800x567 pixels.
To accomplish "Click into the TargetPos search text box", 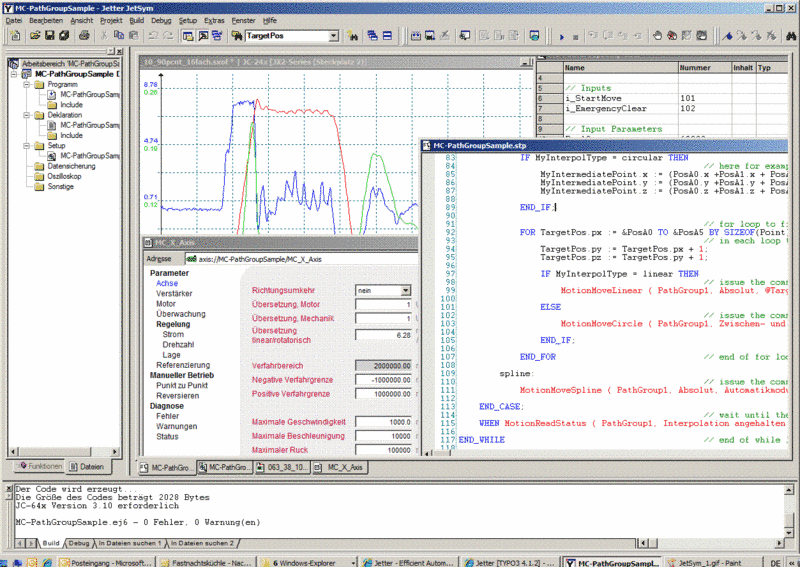I will [287, 36].
